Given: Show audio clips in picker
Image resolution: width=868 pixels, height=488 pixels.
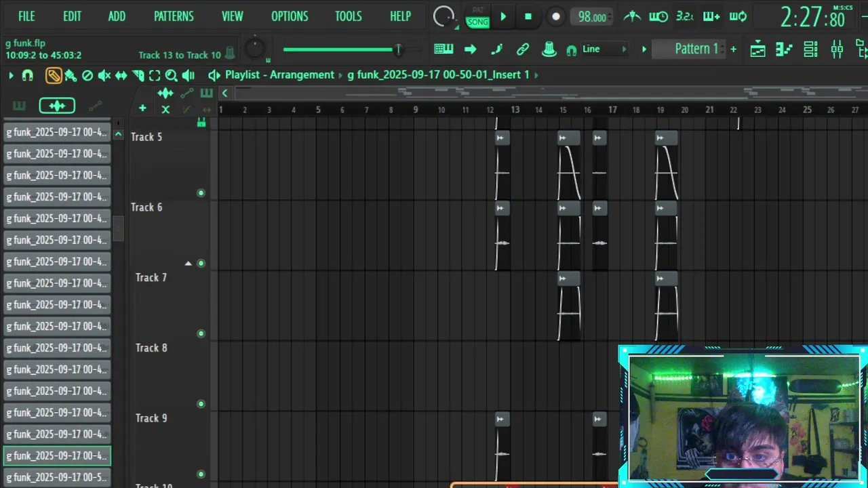Looking at the screenshot, I should pyautogui.click(x=57, y=106).
